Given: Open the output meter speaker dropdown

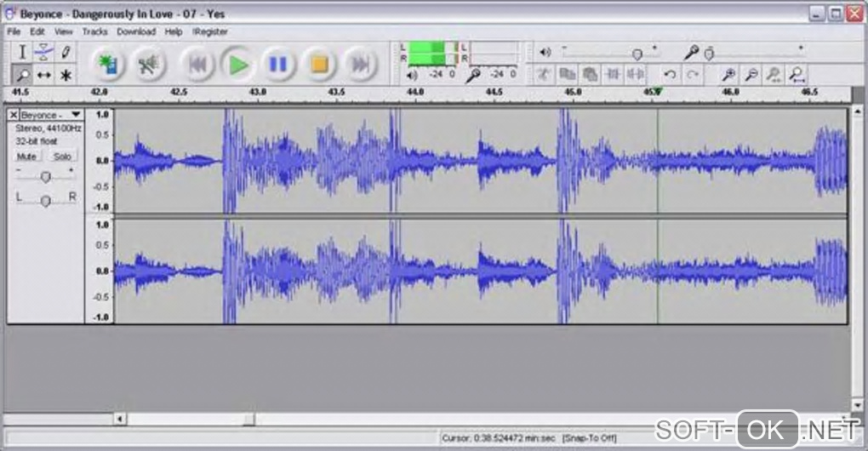Looking at the screenshot, I should 412,75.
